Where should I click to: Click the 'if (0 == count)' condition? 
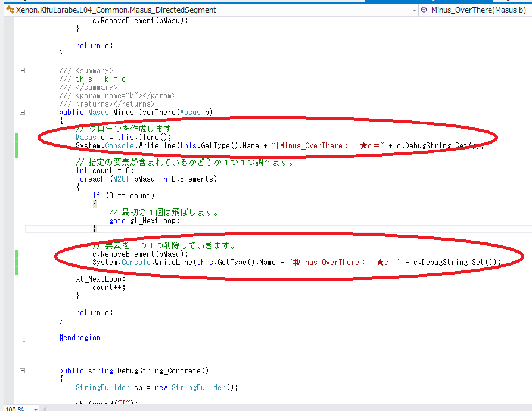[124, 195]
